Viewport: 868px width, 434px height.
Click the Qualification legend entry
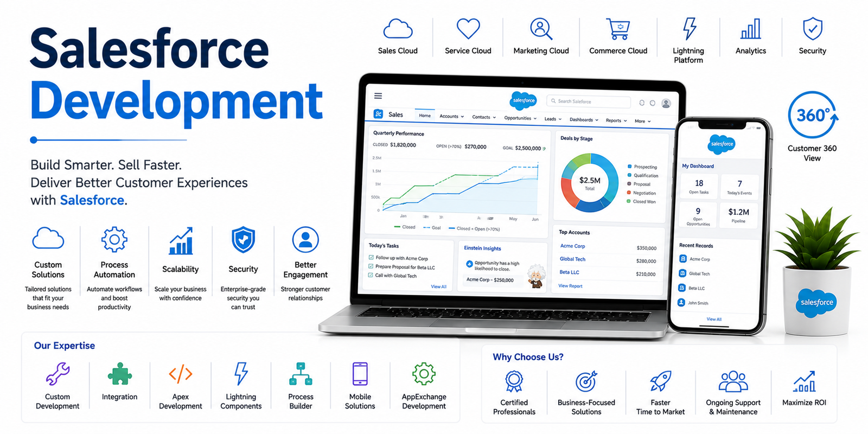click(x=643, y=175)
